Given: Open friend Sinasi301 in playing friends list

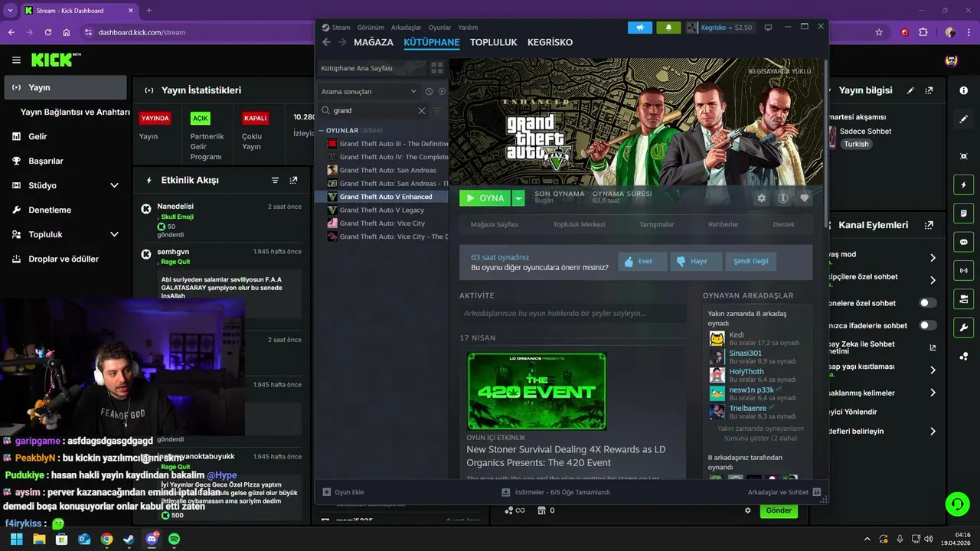Looking at the screenshot, I should coord(745,353).
